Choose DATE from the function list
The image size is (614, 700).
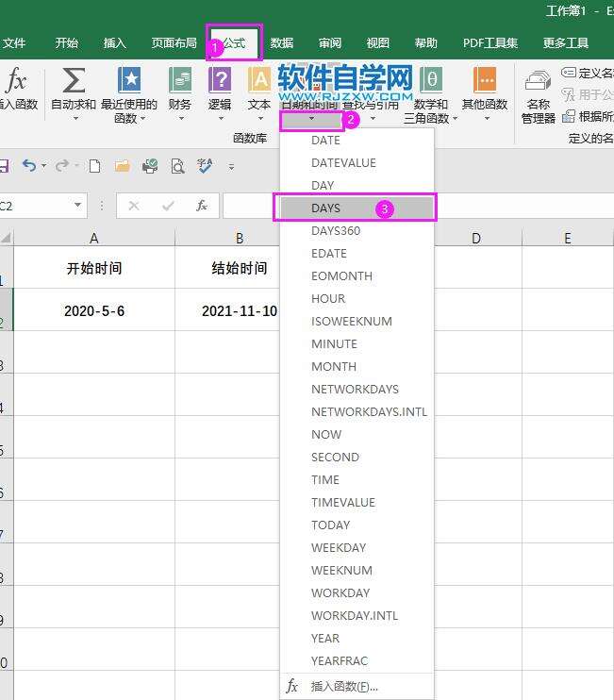coord(357,141)
